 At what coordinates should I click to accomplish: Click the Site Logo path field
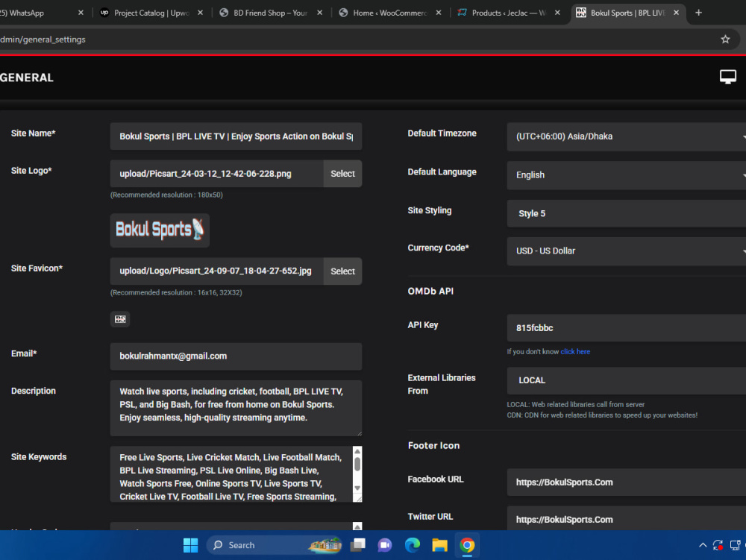217,174
